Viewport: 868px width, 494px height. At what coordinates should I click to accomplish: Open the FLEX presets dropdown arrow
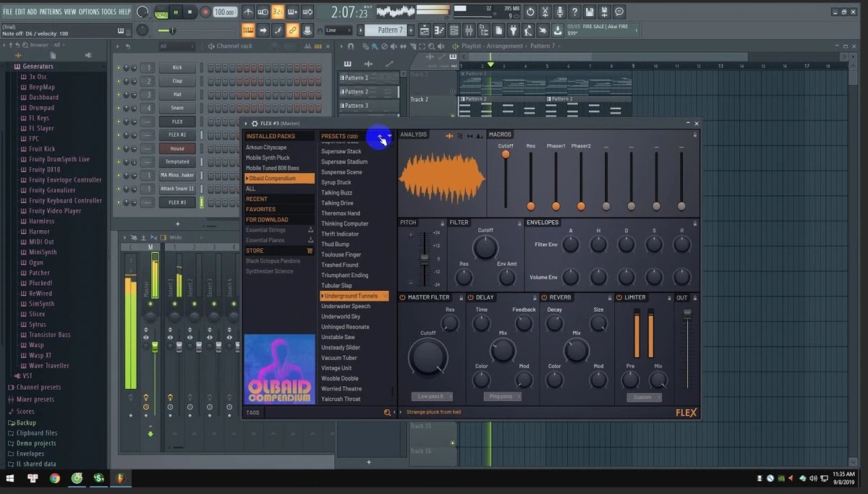click(390, 136)
